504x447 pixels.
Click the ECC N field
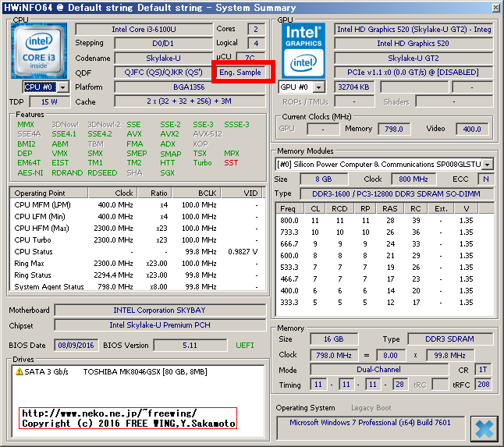tap(486, 179)
